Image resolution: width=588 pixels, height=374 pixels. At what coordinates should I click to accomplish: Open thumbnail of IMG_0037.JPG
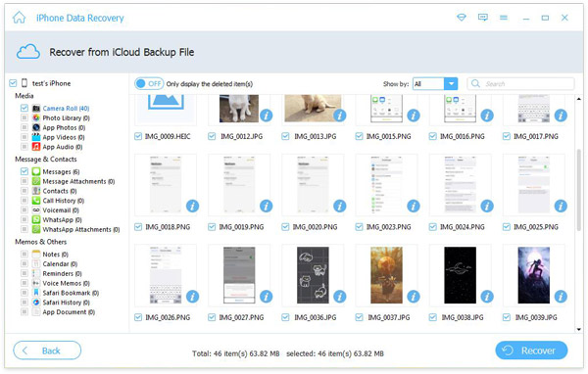pos(387,275)
